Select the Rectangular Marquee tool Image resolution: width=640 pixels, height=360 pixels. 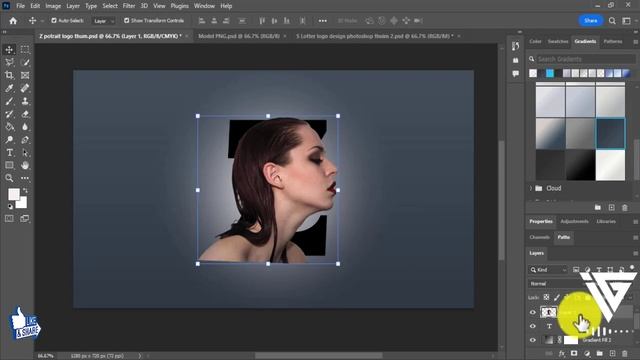point(25,49)
